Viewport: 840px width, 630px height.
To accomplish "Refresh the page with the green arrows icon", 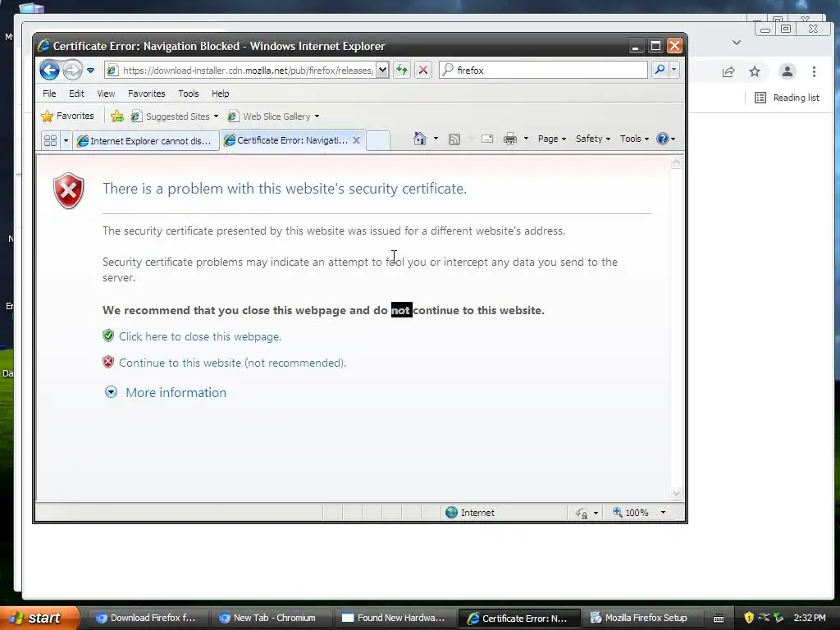I will [x=402, y=71].
